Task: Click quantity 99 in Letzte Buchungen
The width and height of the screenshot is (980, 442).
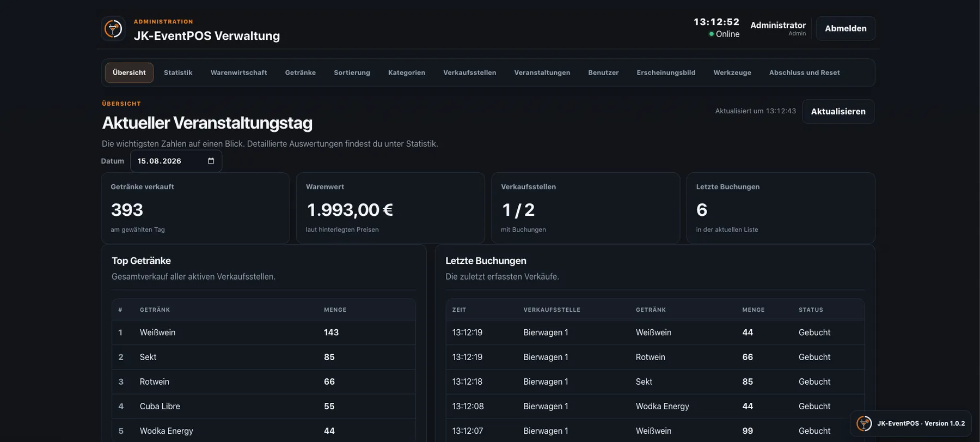Action: pyautogui.click(x=748, y=431)
